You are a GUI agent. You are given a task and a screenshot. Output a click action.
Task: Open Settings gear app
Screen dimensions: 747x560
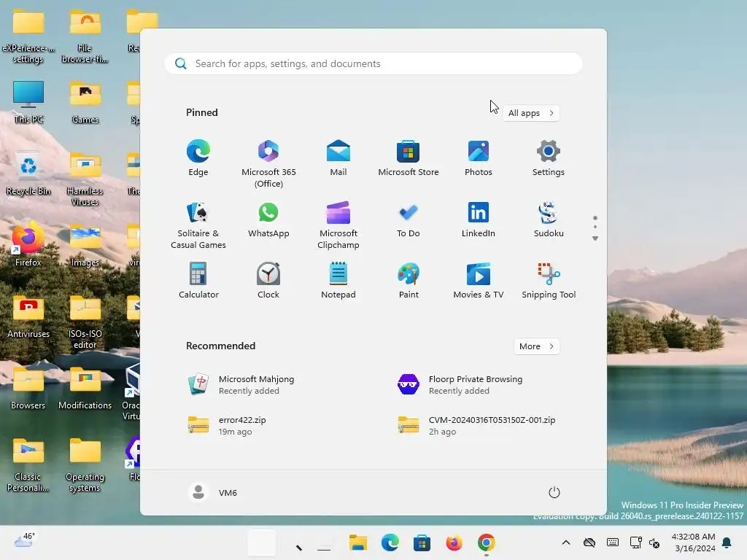coord(549,157)
